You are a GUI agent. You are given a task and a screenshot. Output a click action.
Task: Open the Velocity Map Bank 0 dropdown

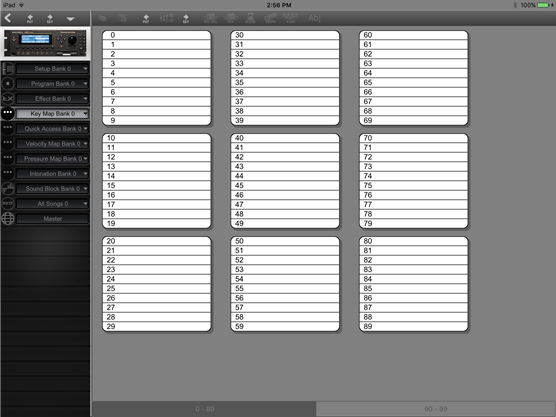(x=52, y=144)
